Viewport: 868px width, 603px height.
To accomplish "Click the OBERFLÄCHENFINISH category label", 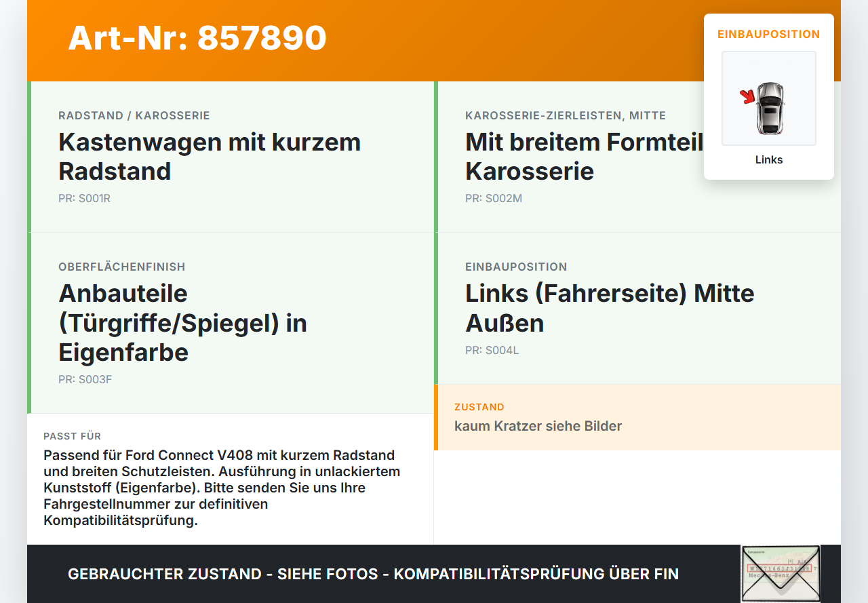I will point(122,267).
